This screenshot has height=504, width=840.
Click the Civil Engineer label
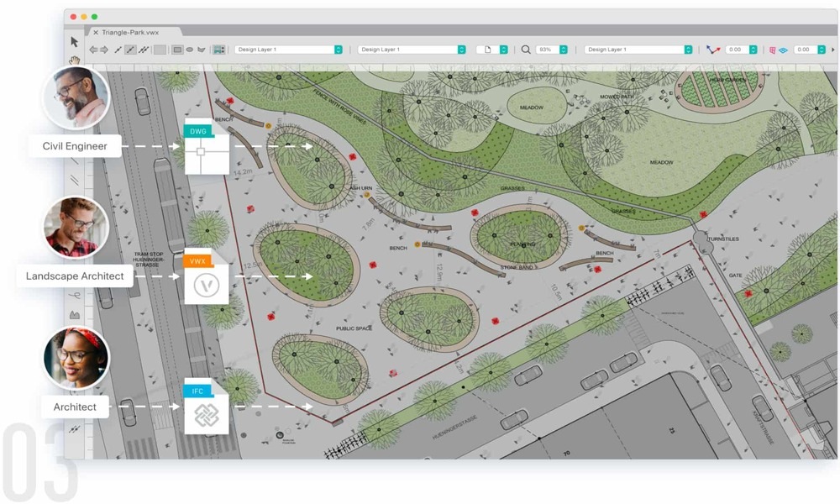(x=75, y=146)
